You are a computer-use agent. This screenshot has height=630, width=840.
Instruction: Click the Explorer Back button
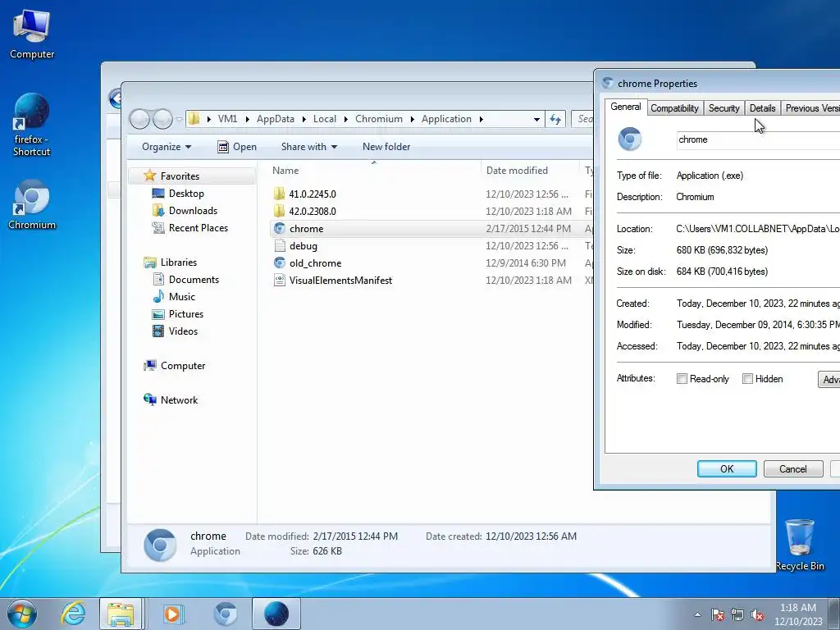pos(139,119)
